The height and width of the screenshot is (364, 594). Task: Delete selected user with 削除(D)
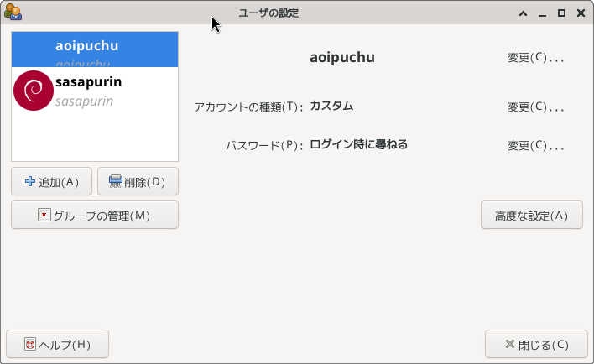[138, 181]
